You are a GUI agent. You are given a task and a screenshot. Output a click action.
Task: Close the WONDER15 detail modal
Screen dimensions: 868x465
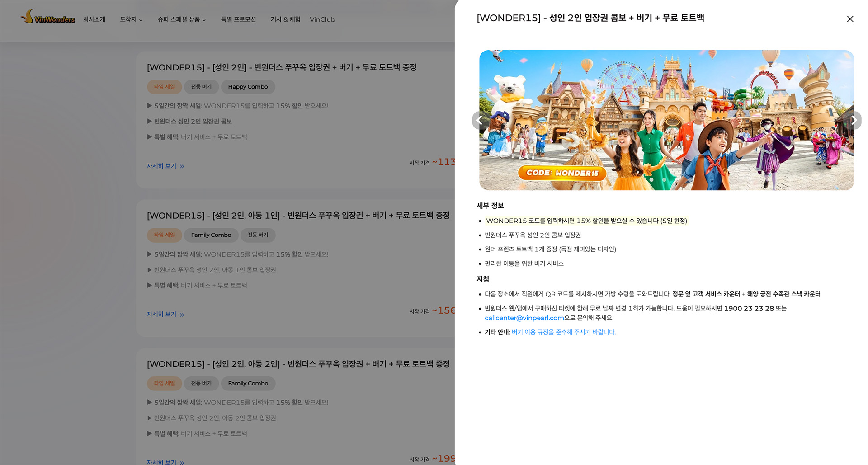coord(850,19)
